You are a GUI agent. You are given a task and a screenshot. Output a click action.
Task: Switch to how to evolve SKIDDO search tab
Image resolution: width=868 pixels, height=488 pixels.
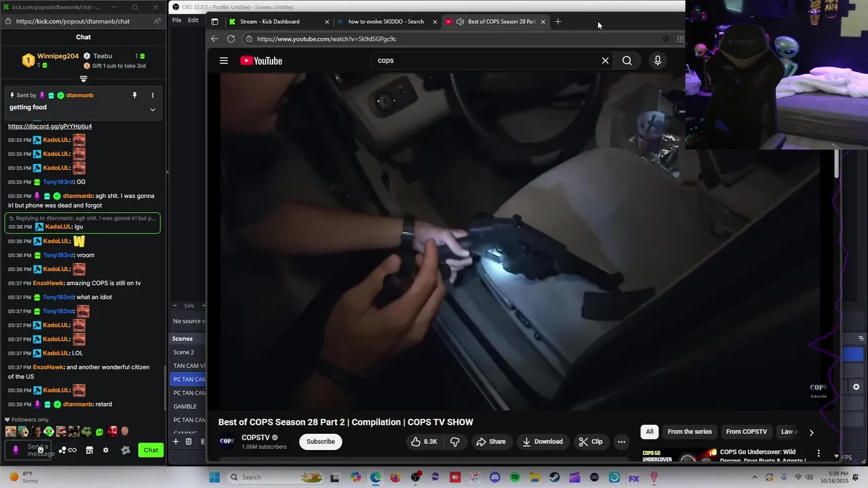(386, 22)
